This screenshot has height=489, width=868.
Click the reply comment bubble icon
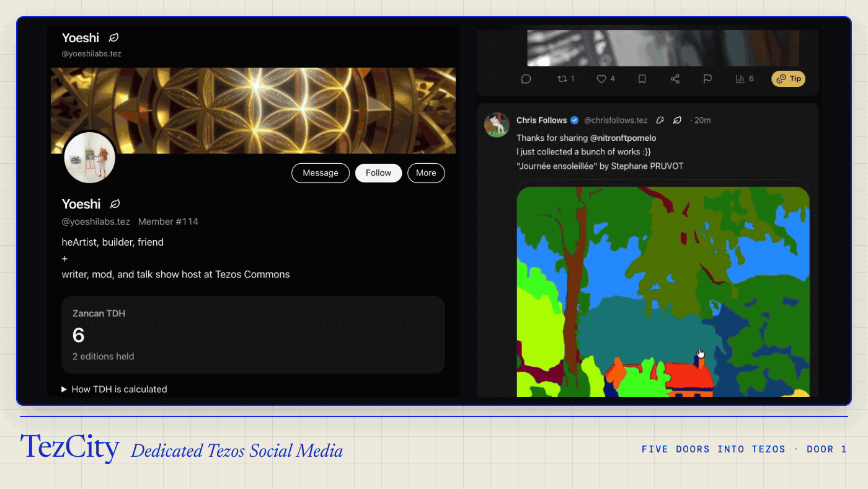pos(526,79)
